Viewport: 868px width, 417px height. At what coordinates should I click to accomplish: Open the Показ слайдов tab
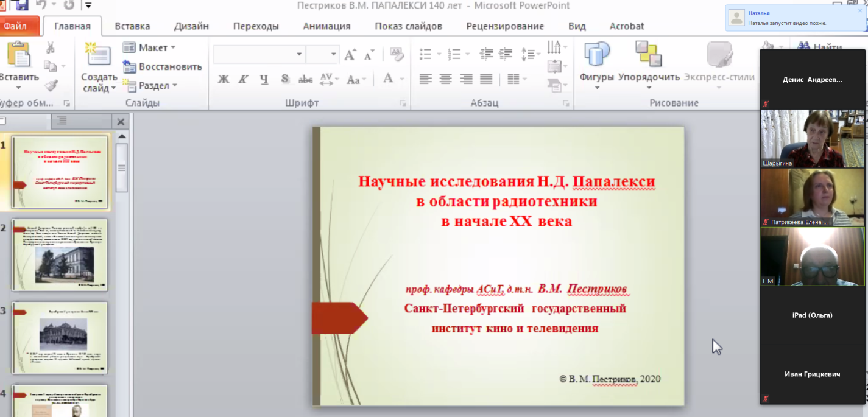408,26
